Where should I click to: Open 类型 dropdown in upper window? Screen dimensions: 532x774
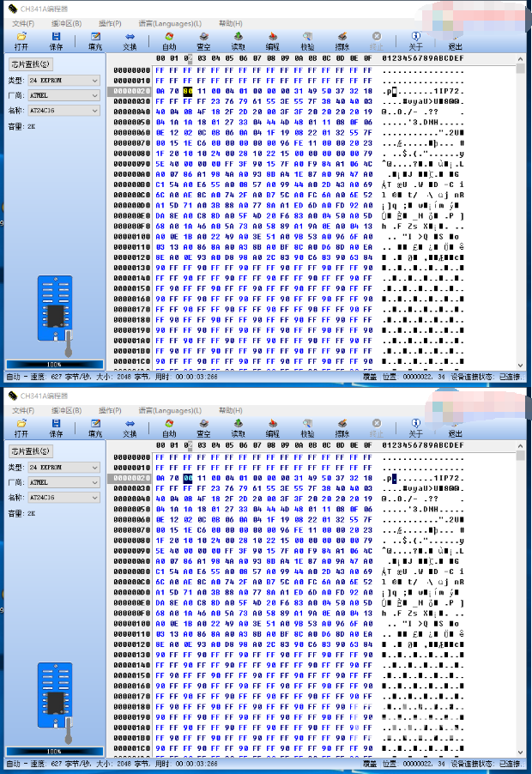[x=63, y=80]
